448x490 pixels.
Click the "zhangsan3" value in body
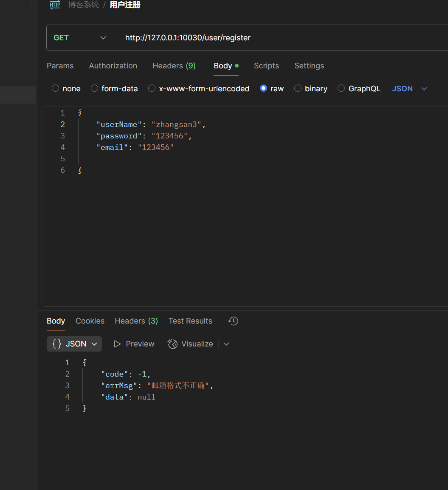pos(176,124)
